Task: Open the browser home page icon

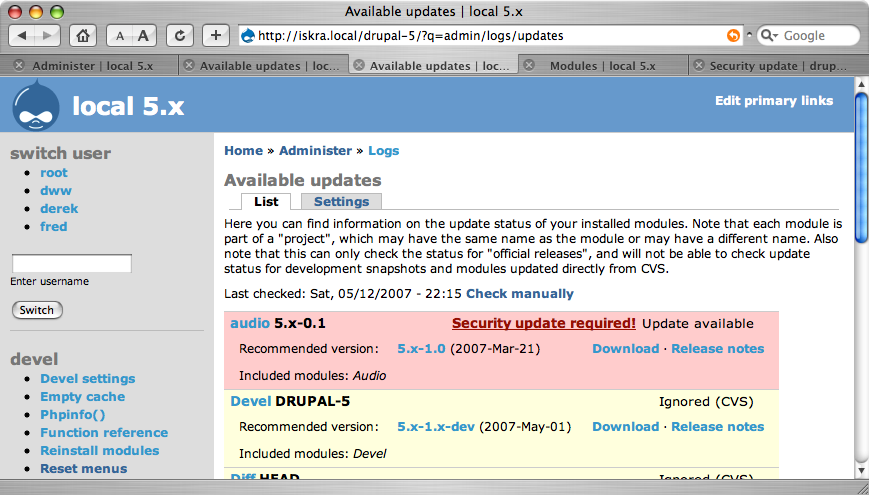Action: click(x=83, y=36)
